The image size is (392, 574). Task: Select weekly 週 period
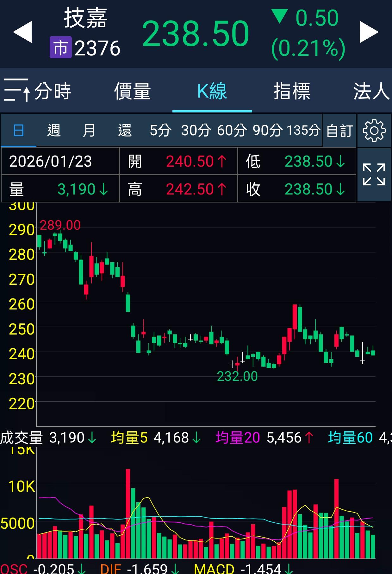(54, 131)
